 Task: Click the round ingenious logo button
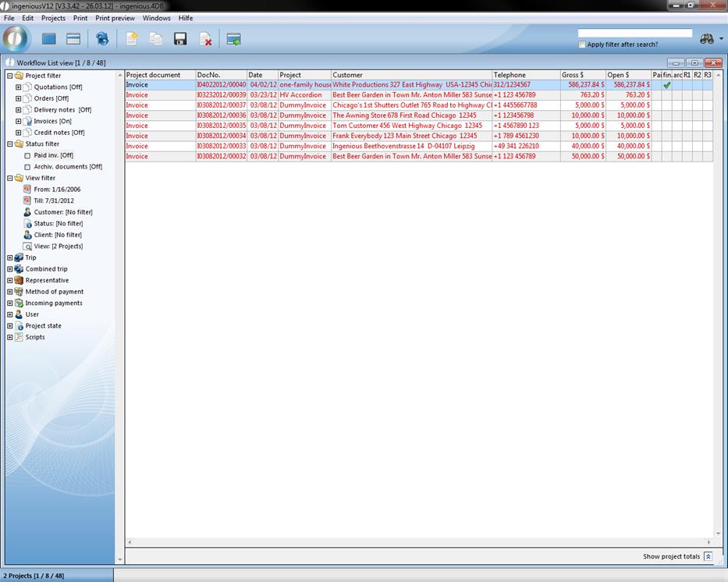point(16,38)
